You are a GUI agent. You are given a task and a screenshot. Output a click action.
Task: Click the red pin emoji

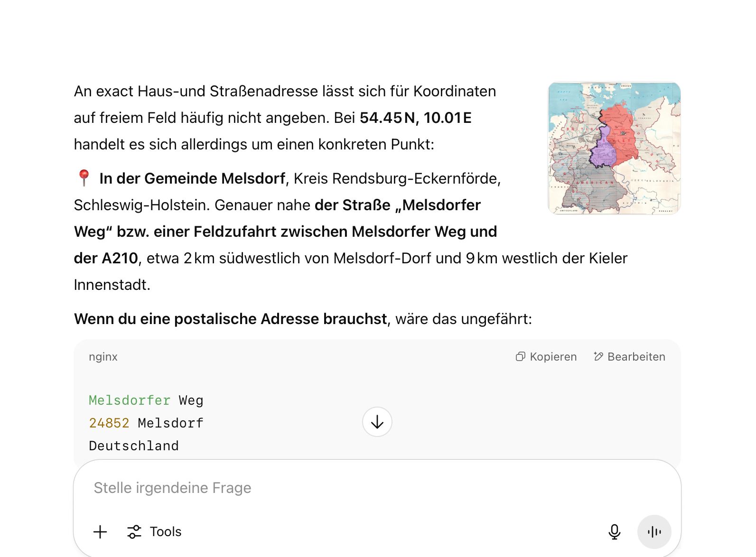pos(84,178)
